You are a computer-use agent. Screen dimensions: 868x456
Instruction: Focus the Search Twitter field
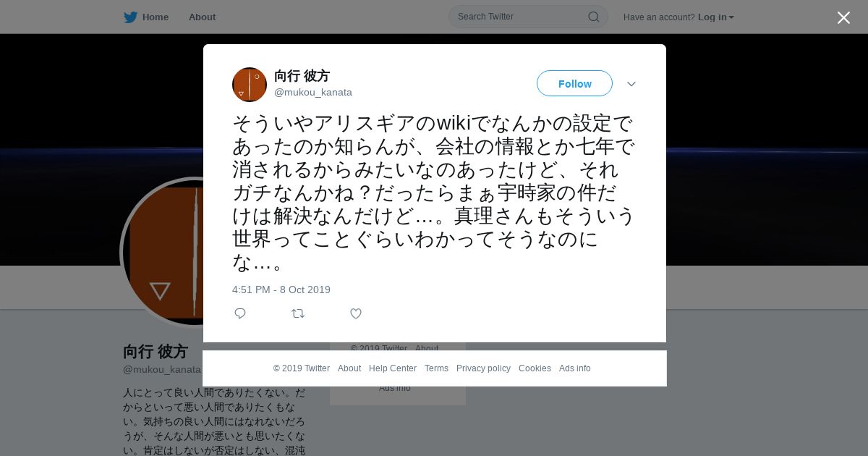point(521,17)
